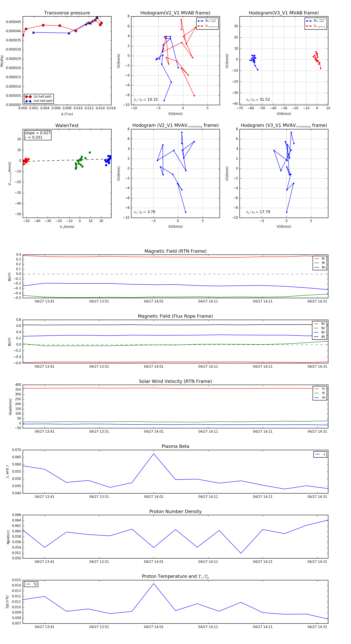Click the Vsw(km/s) y-axis label
The height and width of the screenshot is (644, 351).
tap(10, 407)
